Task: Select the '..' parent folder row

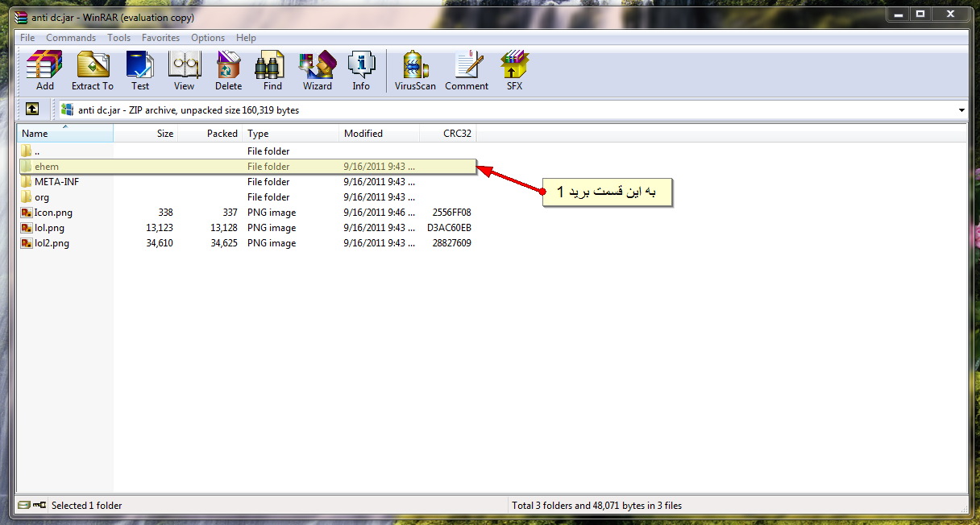Action: (x=247, y=151)
